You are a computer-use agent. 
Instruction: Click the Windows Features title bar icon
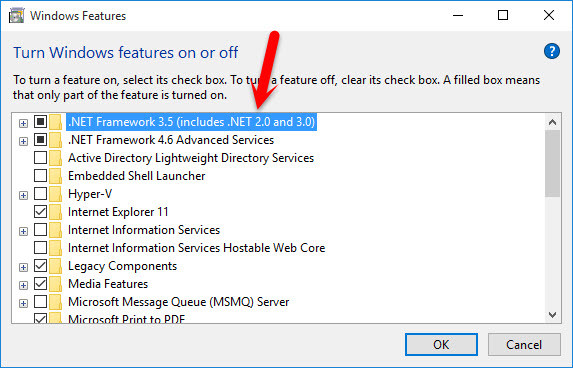(17, 16)
